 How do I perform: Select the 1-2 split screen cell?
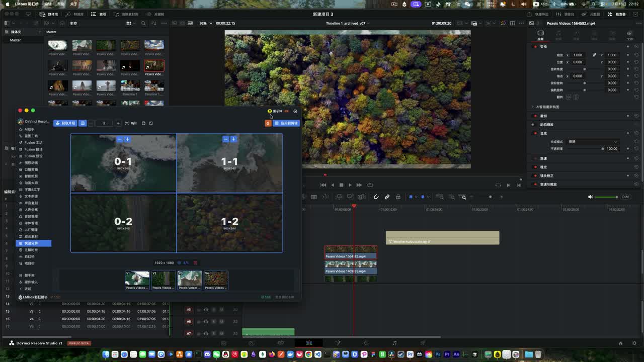(x=229, y=223)
